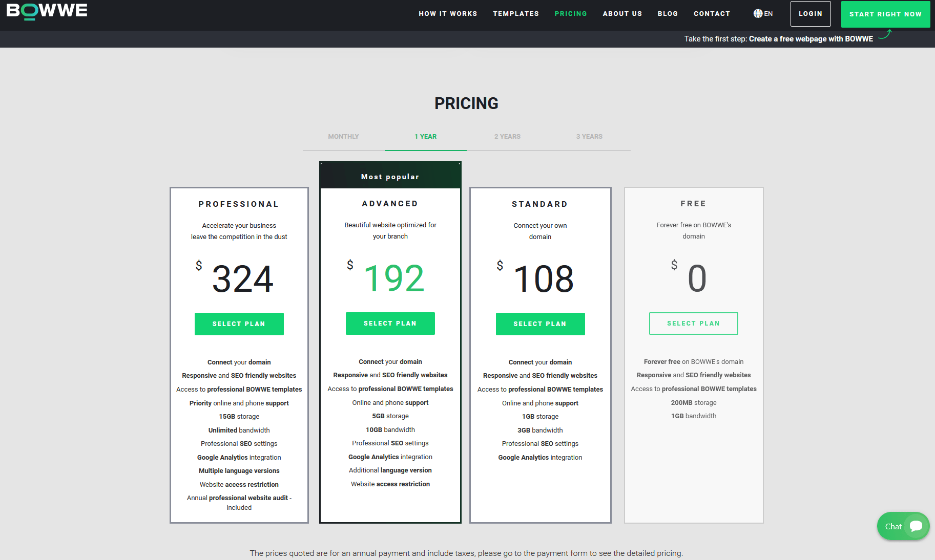Click 1GB bandwidth in Free plan
This screenshot has width=935, height=560.
click(x=694, y=416)
